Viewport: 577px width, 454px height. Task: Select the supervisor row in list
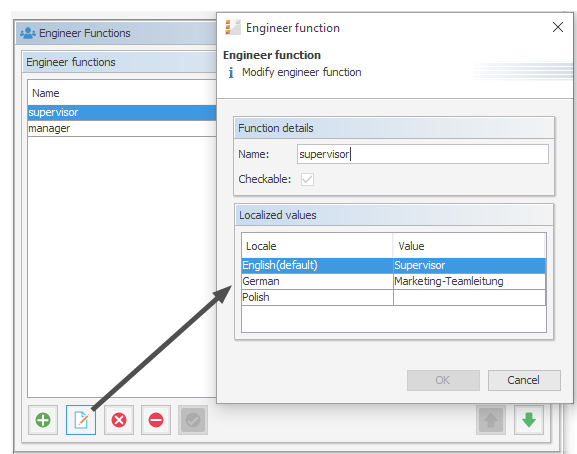coord(122,113)
